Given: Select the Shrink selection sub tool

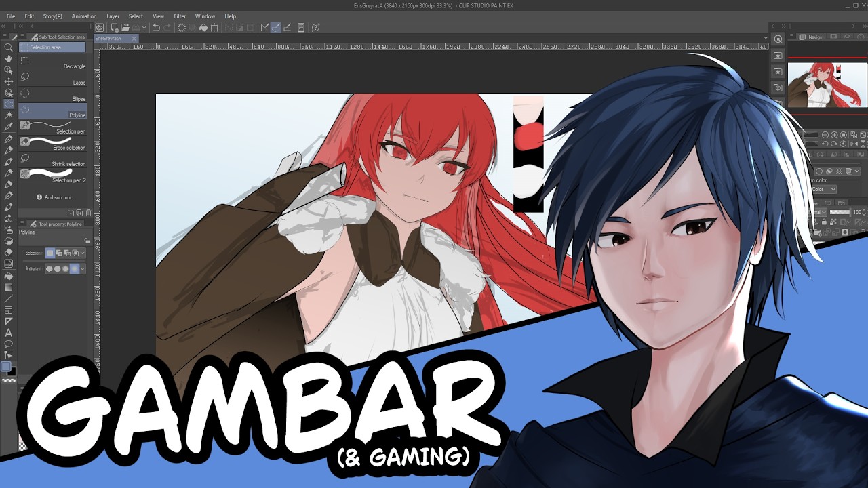Looking at the screenshot, I should 53,160.
